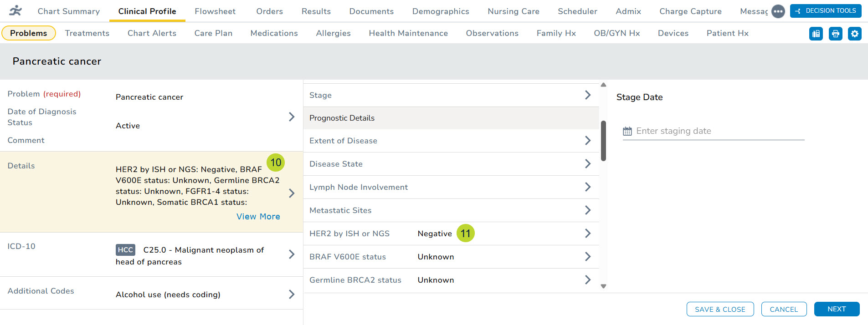The width and height of the screenshot is (868, 325).
Task: Click the details list vertical scrollbar
Action: [x=603, y=141]
